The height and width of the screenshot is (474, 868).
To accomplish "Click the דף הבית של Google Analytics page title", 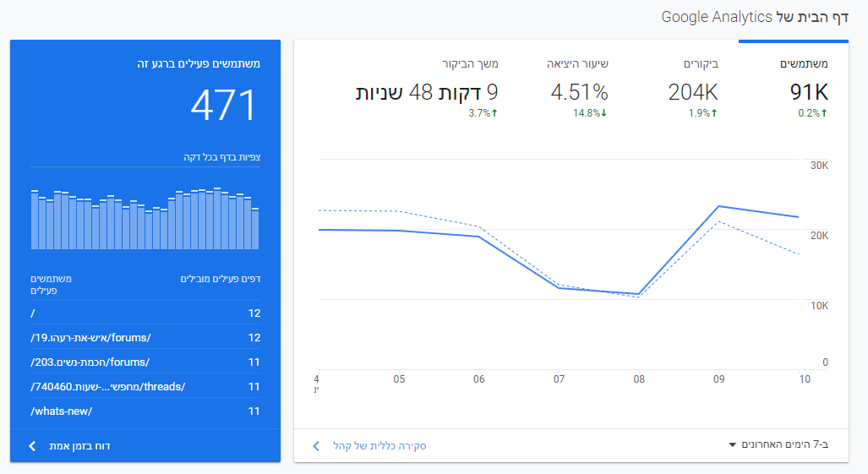I will [755, 17].
